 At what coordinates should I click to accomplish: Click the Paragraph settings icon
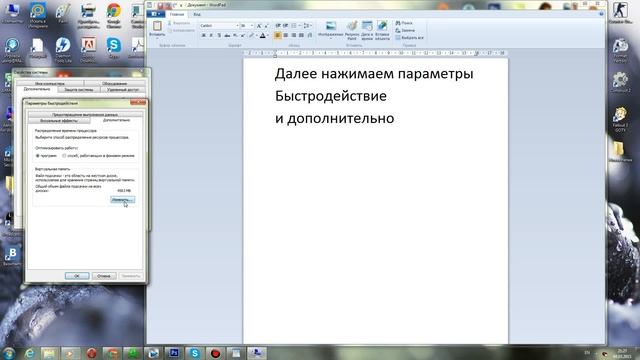click(310, 36)
